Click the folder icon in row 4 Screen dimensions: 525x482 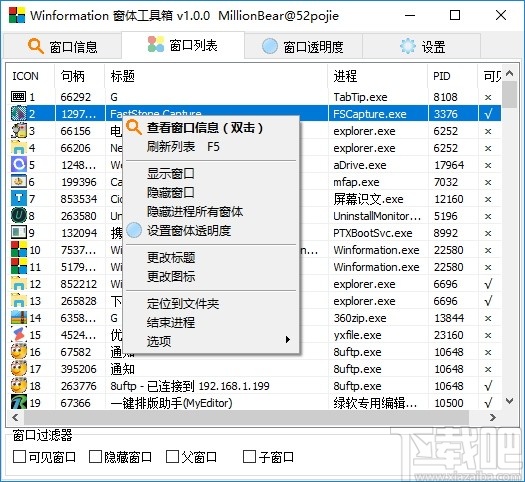(x=18, y=148)
